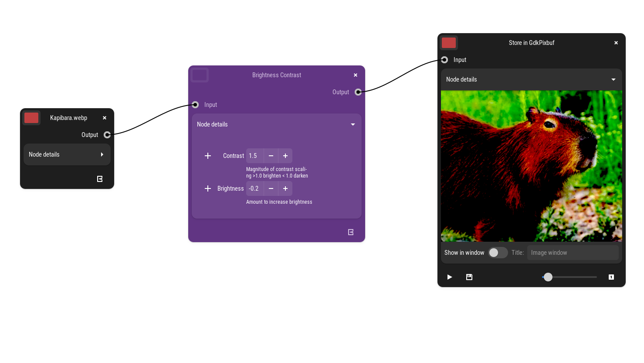
Task: Click the Image window title input field
Action: tap(573, 253)
